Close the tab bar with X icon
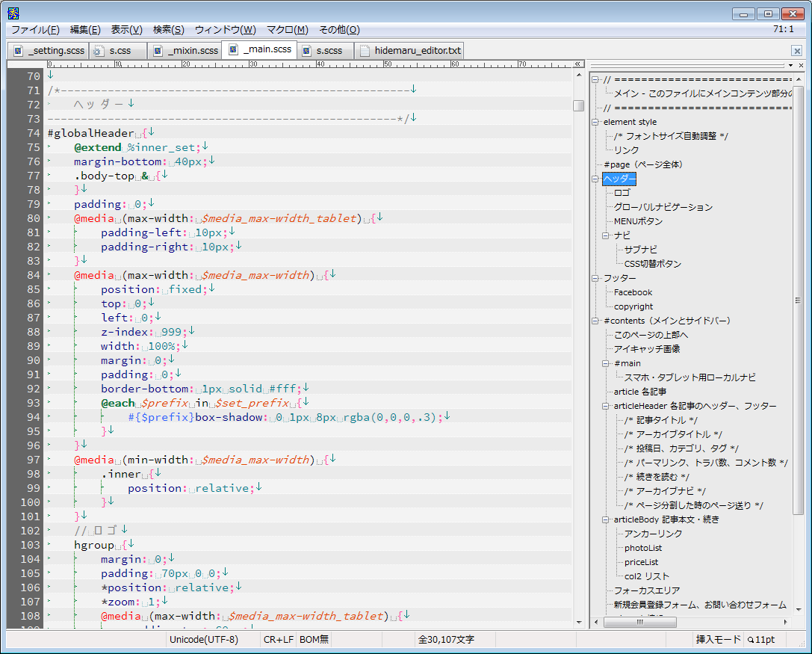812x654 pixels. click(796, 51)
